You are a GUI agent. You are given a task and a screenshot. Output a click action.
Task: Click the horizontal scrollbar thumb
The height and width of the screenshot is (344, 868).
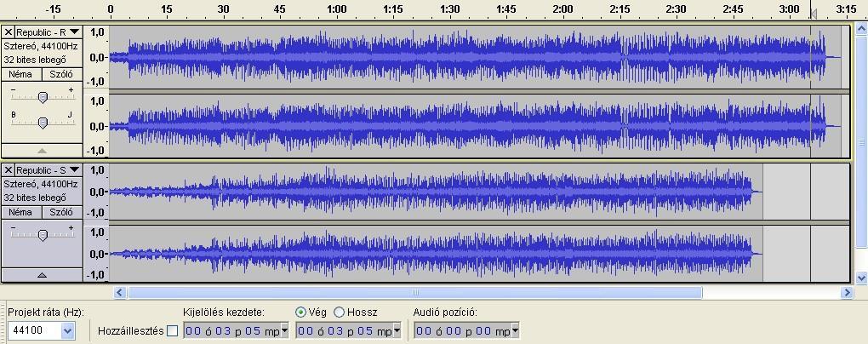[414, 292]
